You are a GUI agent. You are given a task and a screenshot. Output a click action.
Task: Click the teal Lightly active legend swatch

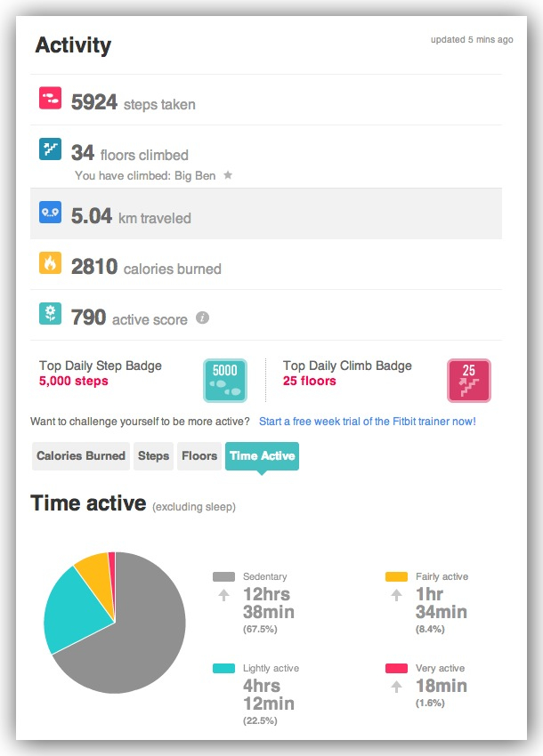coord(224,668)
